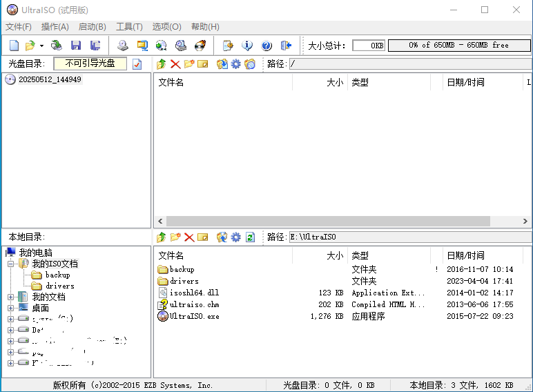Open ISO panel gear settings icon
This screenshot has width=533, height=392.
236,64
